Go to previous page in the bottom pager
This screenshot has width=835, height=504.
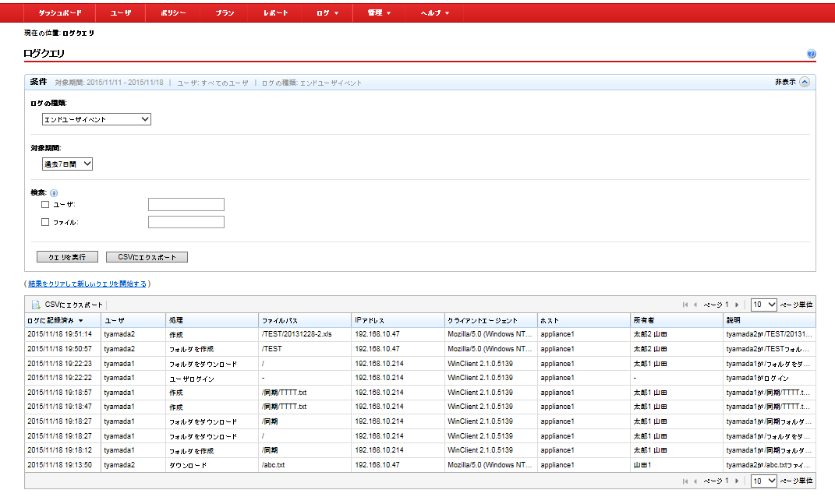click(x=695, y=481)
